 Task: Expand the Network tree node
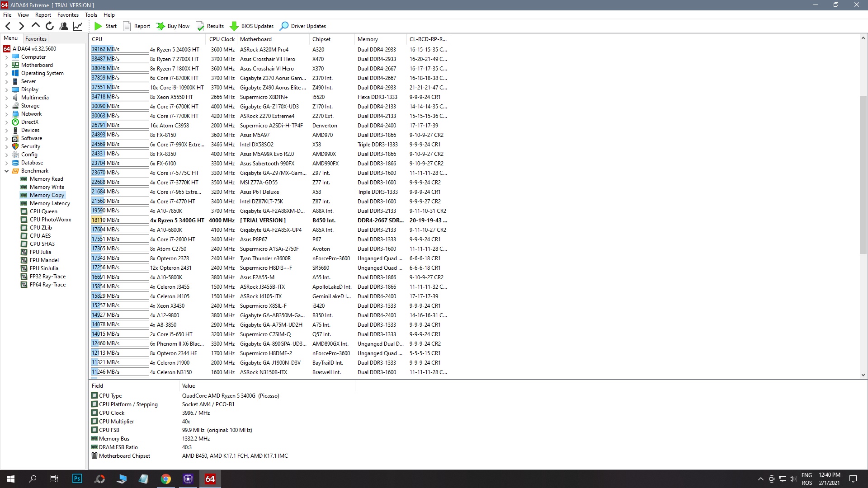point(6,114)
